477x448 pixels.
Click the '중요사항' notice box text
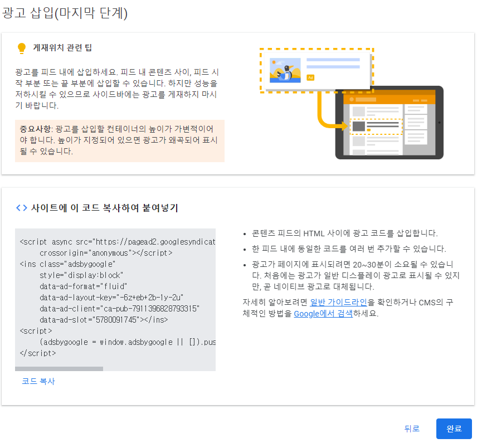pyautogui.click(x=120, y=140)
